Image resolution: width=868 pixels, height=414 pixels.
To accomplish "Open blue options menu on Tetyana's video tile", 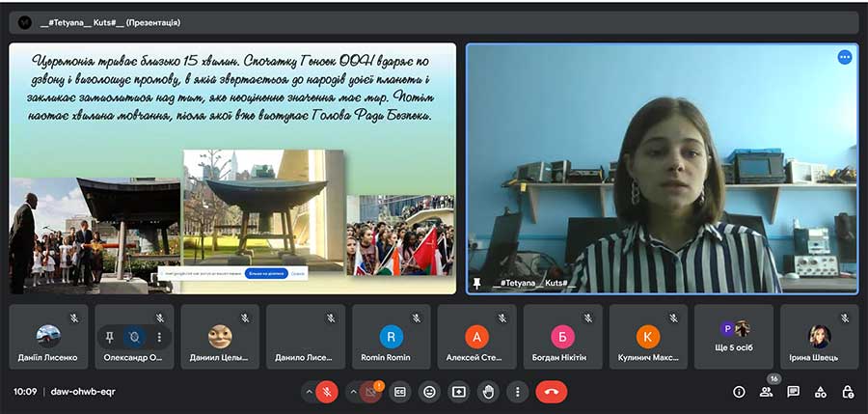I will pos(845,57).
